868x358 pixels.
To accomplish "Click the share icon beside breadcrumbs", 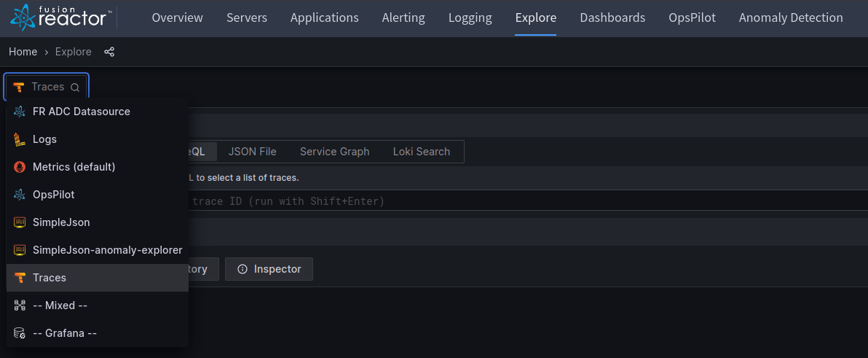I will [109, 52].
